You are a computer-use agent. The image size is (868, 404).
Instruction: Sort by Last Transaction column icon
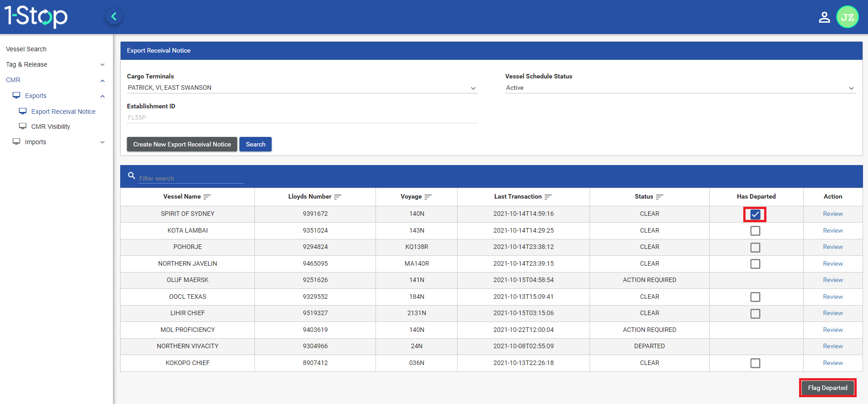pos(548,197)
